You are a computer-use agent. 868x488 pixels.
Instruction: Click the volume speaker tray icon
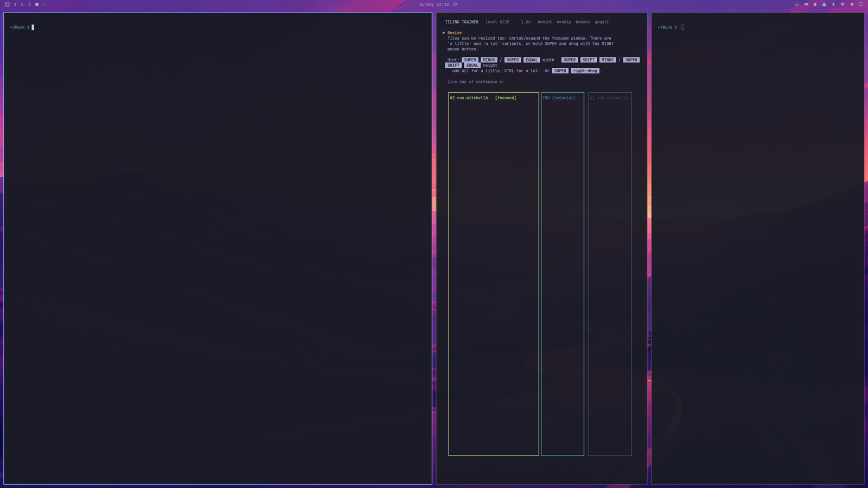(852, 4)
